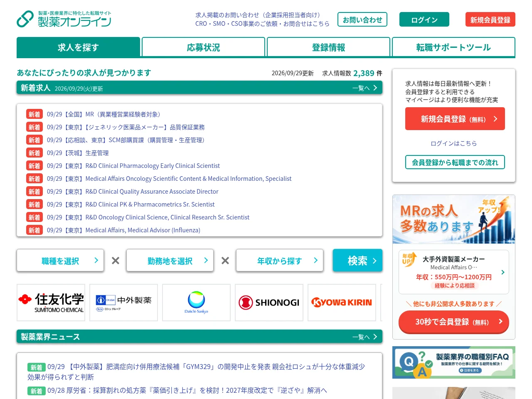Open R&D Clinical Pharmacology Early Clinical Scientist
This screenshot has width=532, height=399.
point(133,166)
